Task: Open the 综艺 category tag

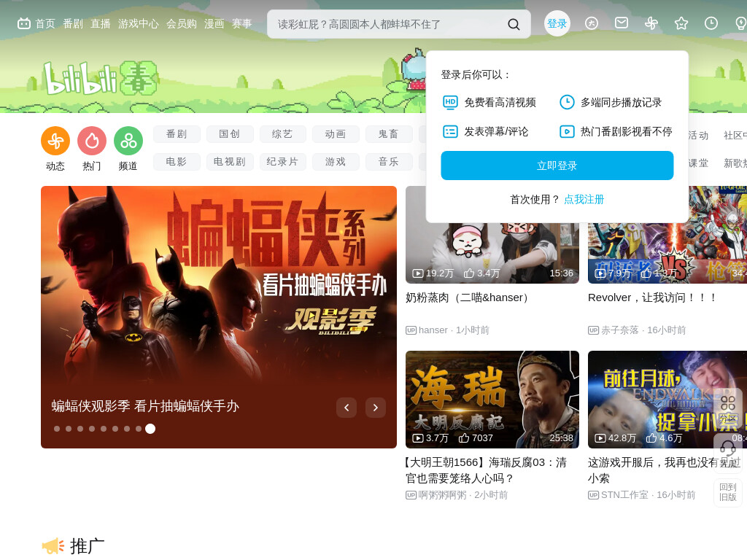Action: click(282, 134)
